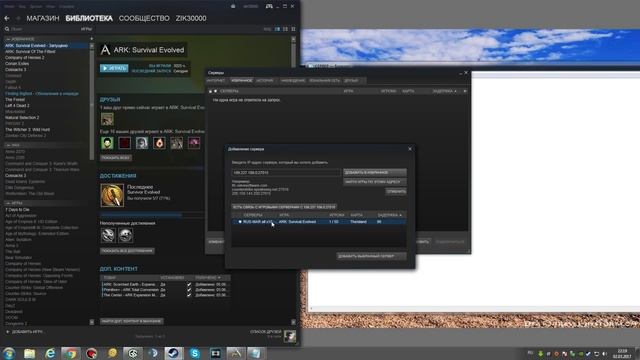
Task: Switch to Steam taskbar icon
Action: [174, 353]
